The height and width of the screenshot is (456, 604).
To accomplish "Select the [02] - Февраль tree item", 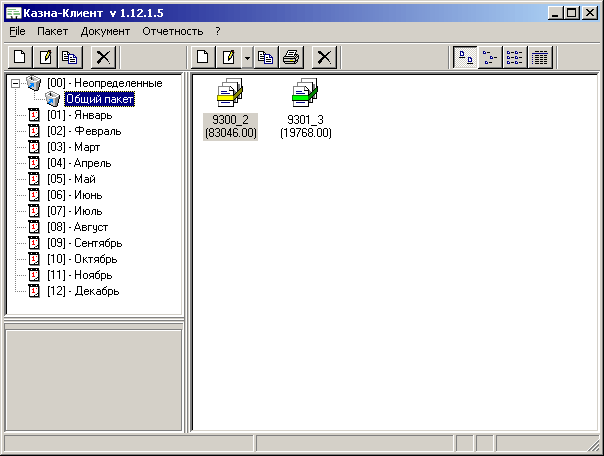I will tap(84, 131).
